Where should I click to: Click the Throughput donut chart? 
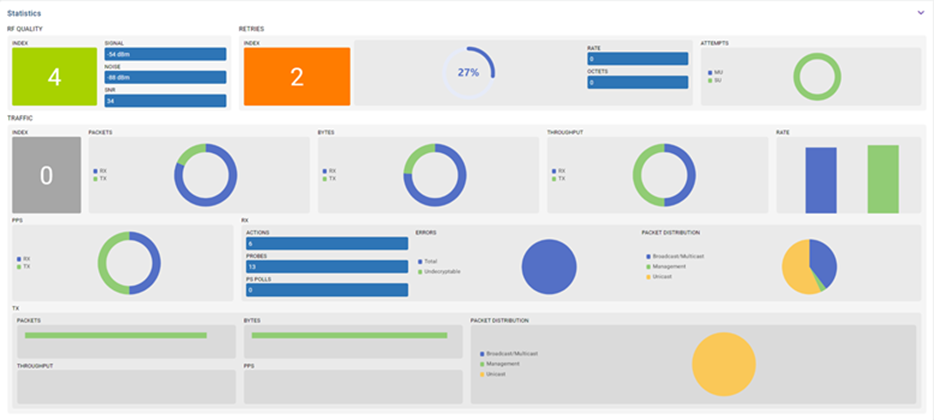coord(663,175)
